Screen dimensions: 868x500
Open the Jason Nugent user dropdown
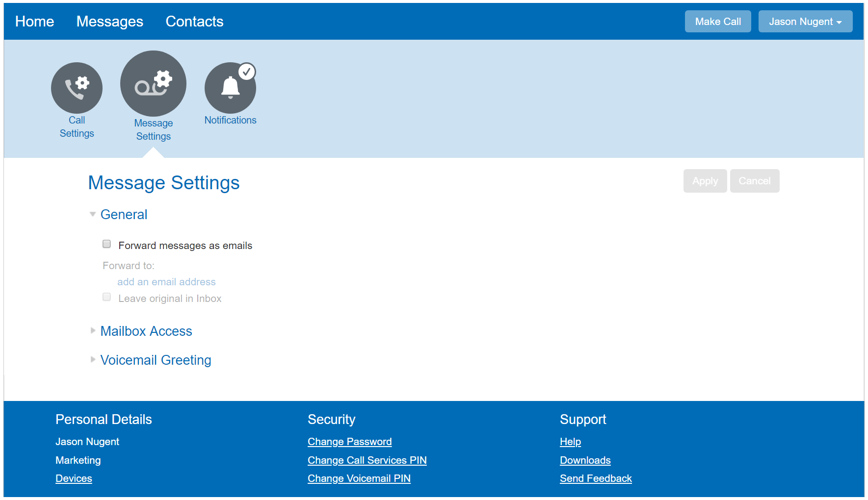(805, 22)
